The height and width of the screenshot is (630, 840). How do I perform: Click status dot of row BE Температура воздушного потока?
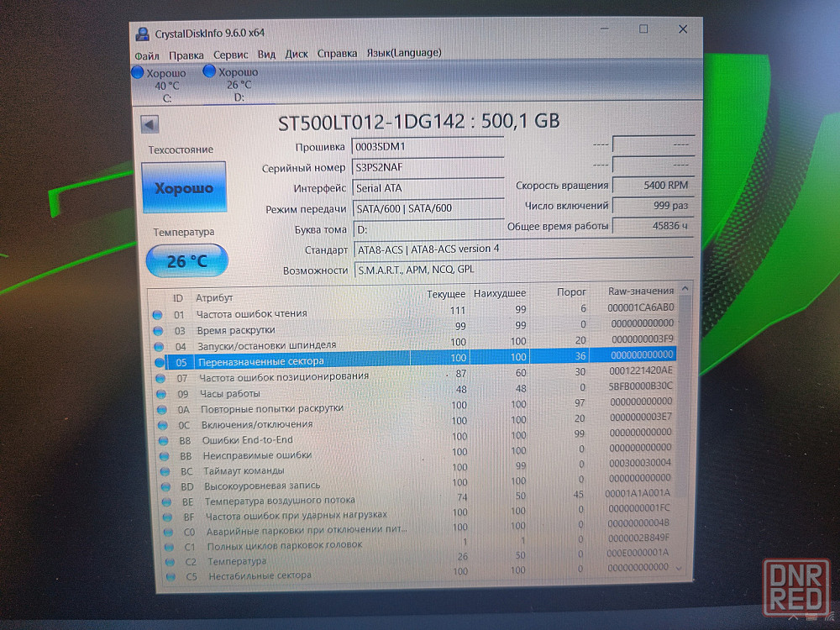click(x=166, y=502)
